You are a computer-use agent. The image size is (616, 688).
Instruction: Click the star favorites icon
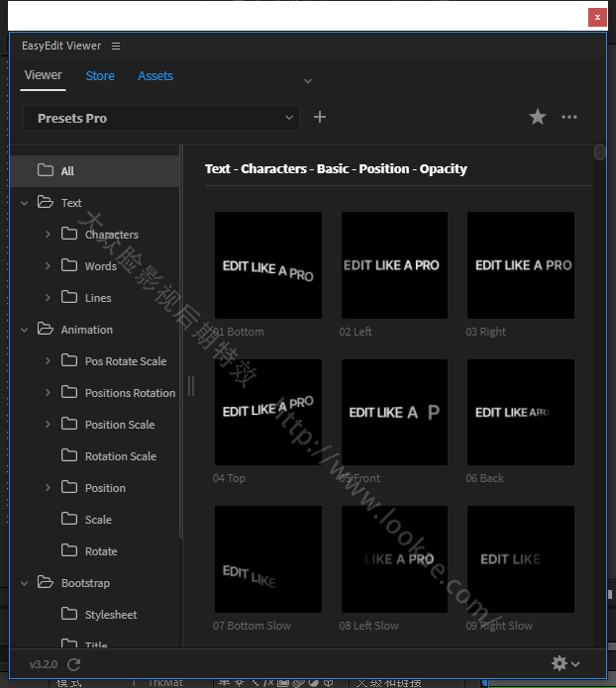[x=538, y=118]
